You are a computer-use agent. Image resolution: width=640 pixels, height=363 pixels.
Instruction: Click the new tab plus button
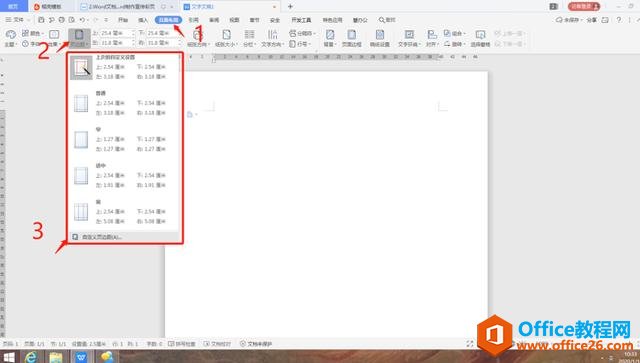[290, 7]
